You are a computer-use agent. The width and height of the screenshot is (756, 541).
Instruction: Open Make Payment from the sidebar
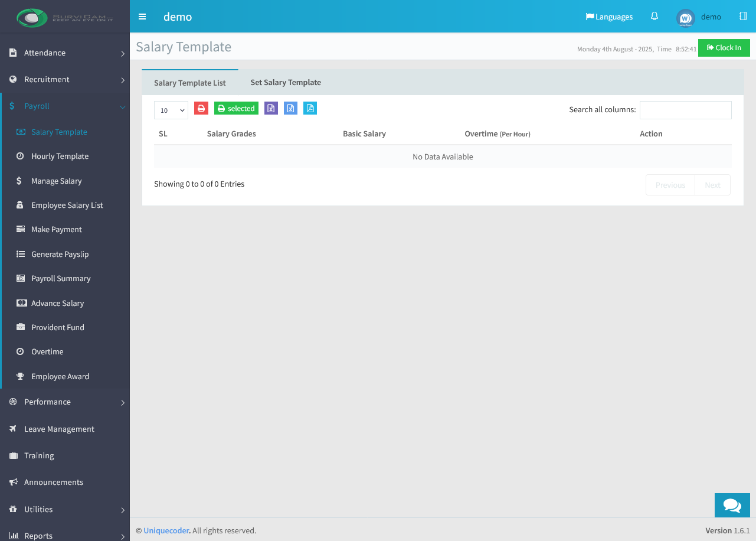[65, 230]
